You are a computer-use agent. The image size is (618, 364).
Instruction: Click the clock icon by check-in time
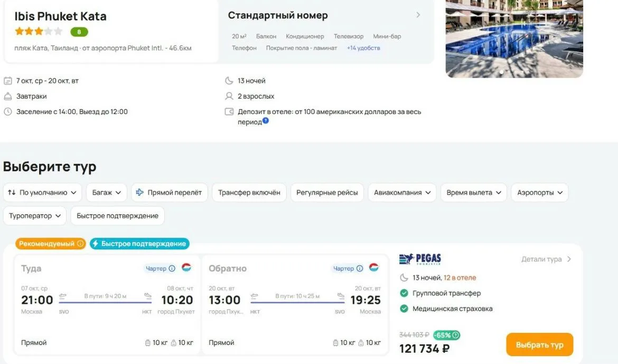pyautogui.click(x=8, y=111)
